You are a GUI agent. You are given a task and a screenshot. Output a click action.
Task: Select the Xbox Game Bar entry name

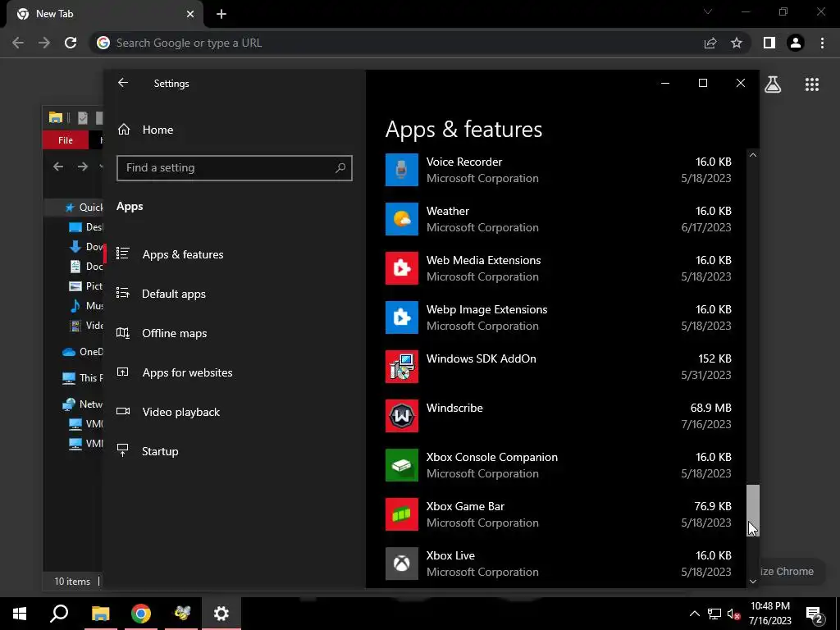pyautogui.click(x=465, y=506)
